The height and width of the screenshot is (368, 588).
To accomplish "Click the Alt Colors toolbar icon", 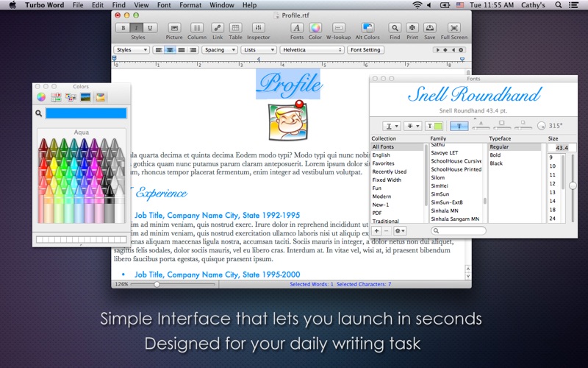I will 367,28.
